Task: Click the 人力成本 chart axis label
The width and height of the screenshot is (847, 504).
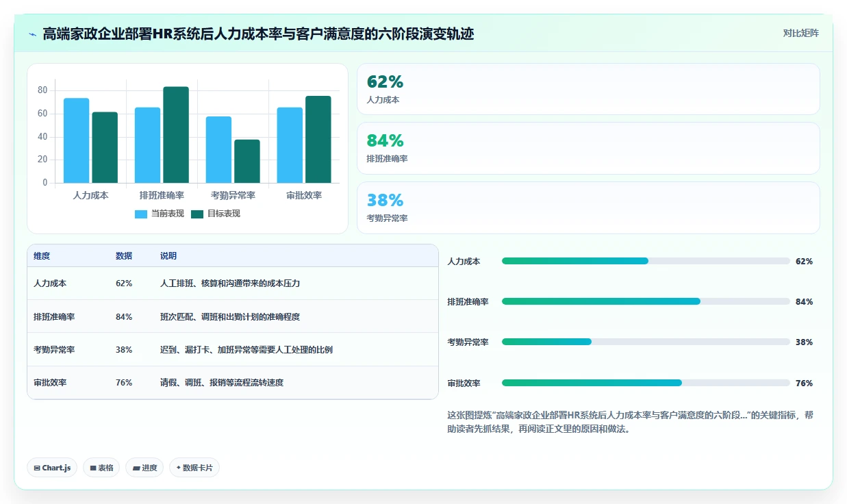Action: 90,195
